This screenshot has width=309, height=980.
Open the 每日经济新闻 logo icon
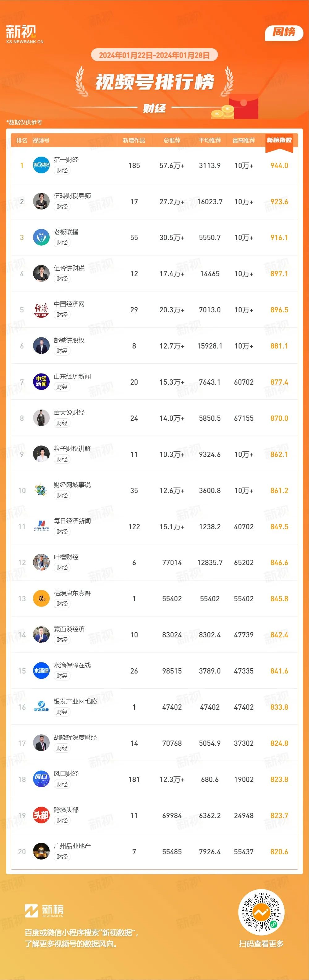(41, 526)
